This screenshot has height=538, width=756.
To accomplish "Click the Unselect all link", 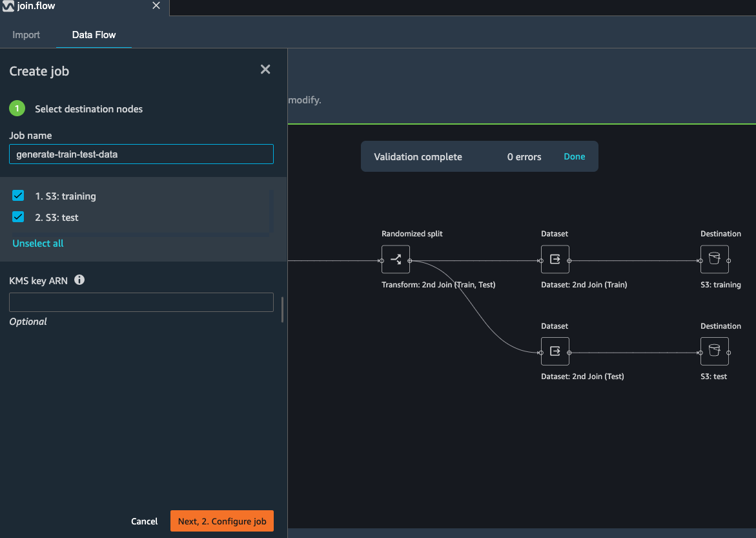I will pos(37,243).
